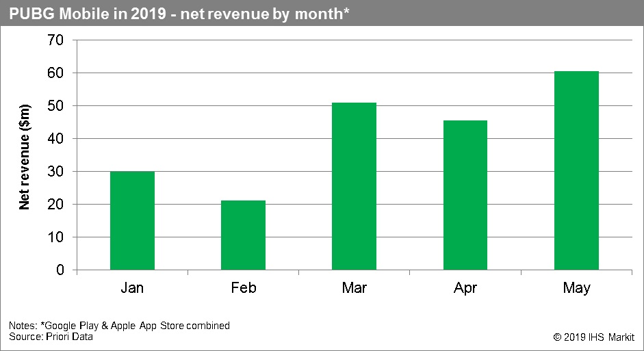Click the 70 value on y-axis

point(55,40)
